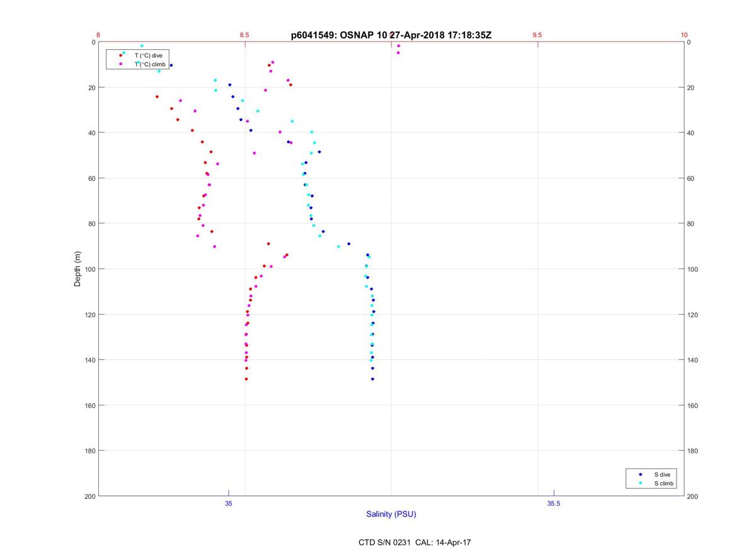Click the red temperature tick label '8'
Screen dimensions: 756x558
pyautogui.click(x=98, y=35)
